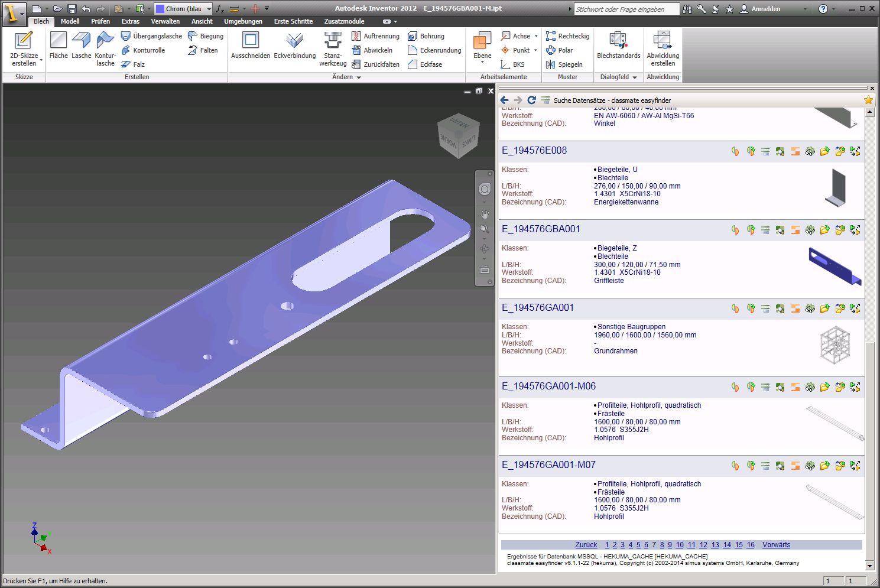Refresh the easyfinder search panel
Screen dimensions: 880x588
(x=531, y=100)
